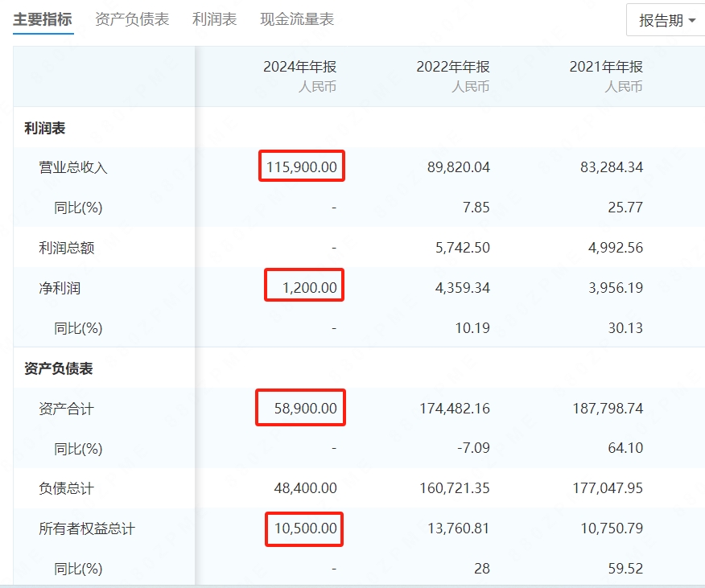
Task: Select the value -7.09
Action: click(473, 448)
